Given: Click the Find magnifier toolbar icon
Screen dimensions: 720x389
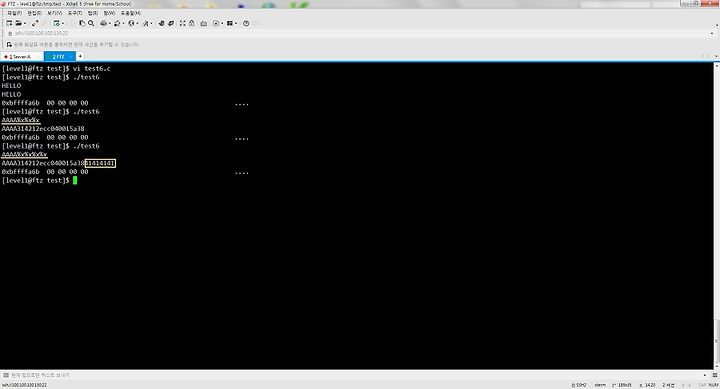Looking at the screenshot, I should click(91, 23).
